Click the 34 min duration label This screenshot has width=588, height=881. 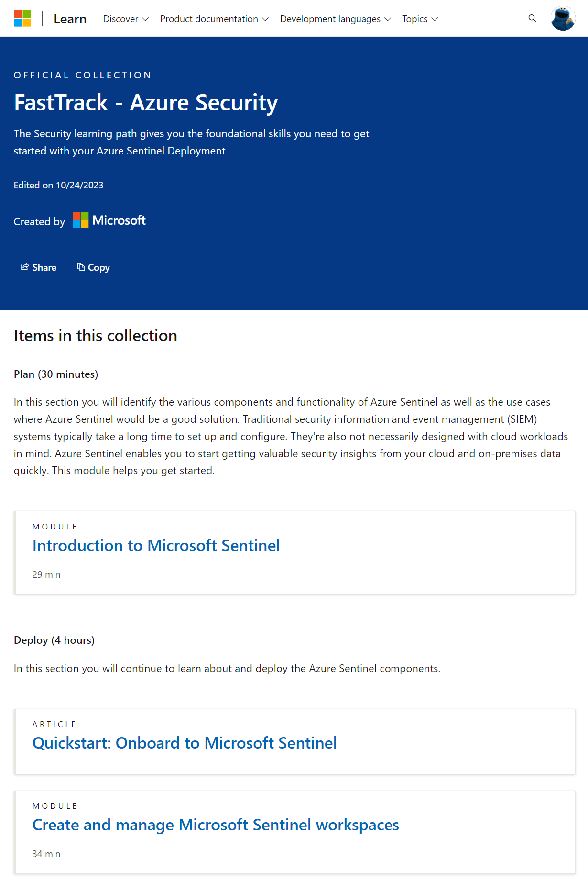point(46,854)
